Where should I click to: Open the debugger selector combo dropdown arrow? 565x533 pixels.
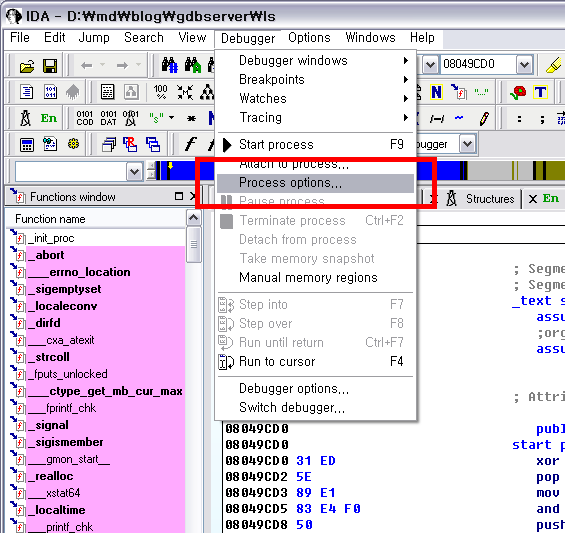pyautogui.click(x=468, y=144)
